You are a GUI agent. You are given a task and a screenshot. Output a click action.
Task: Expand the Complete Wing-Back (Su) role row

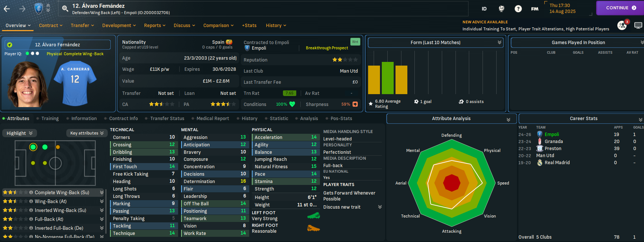[x=101, y=192]
